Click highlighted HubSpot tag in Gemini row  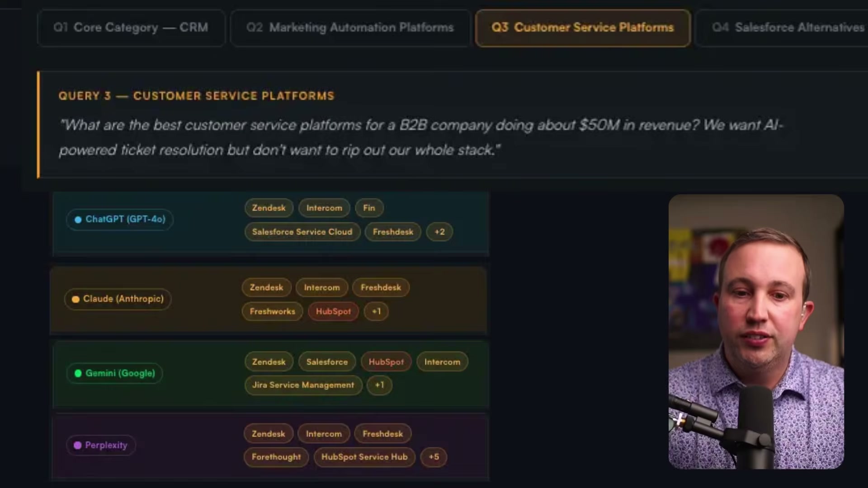tap(386, 362)
